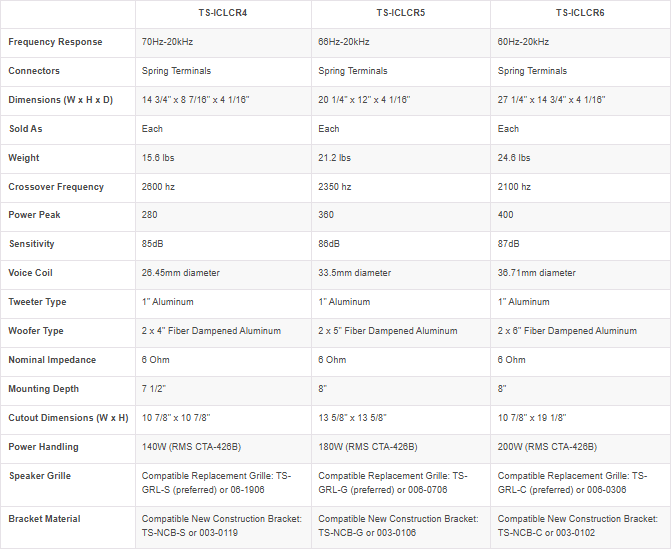Select the Tweeter Type row label

(36, 302)
